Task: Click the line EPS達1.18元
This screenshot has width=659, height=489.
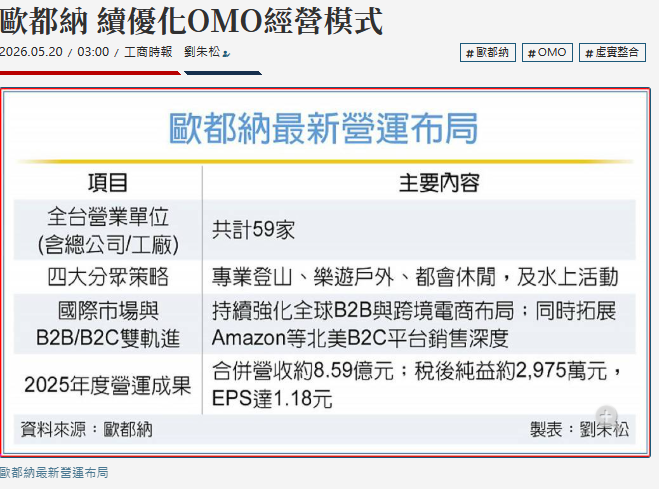Action: [x=272, y=398]
